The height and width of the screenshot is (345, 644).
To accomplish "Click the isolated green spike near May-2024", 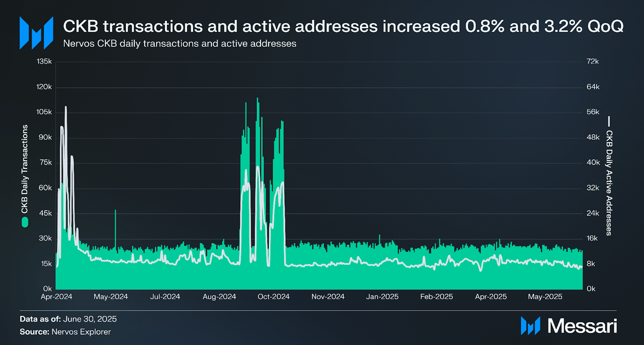I will (115, 228).
